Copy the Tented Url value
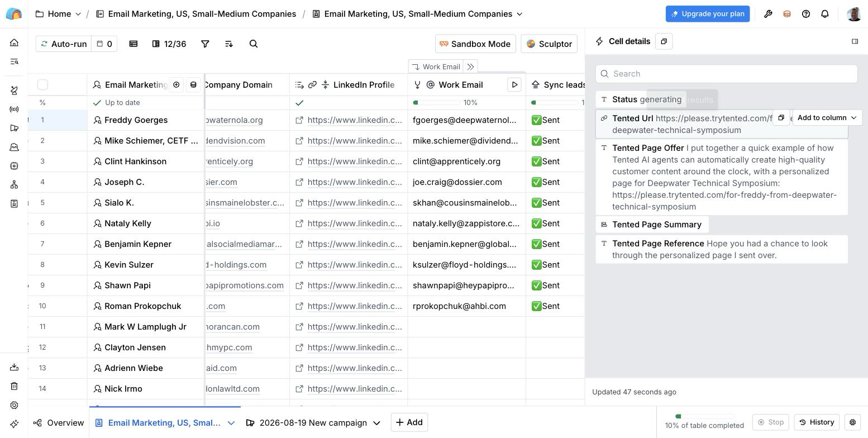The image size is (868, 438). pyautogui.click(x=781, y=118)
